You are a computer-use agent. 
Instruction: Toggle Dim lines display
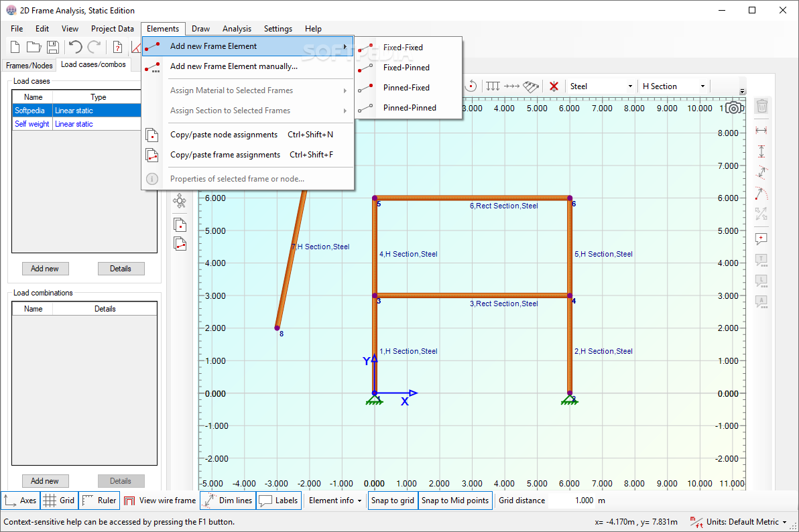coord(228,501)
